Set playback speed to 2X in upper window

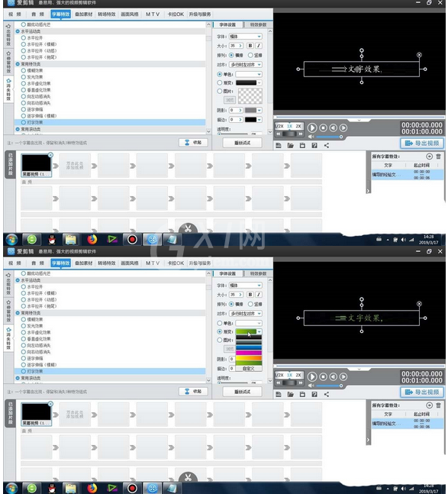pyautogui.click(x=298, y=126)
